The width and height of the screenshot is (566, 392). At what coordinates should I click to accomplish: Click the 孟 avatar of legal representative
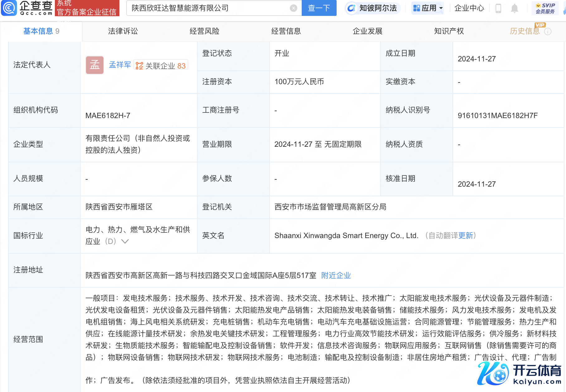coord(95,65)
